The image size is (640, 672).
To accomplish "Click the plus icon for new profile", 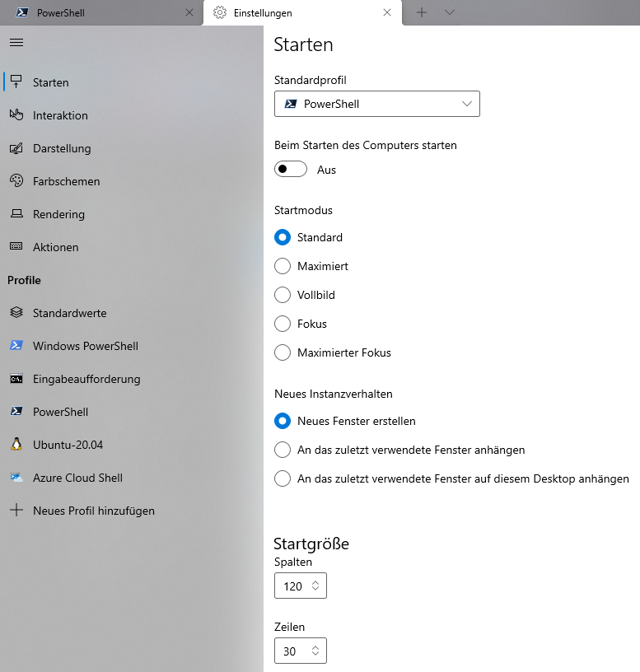I will [x=16, y=510].
